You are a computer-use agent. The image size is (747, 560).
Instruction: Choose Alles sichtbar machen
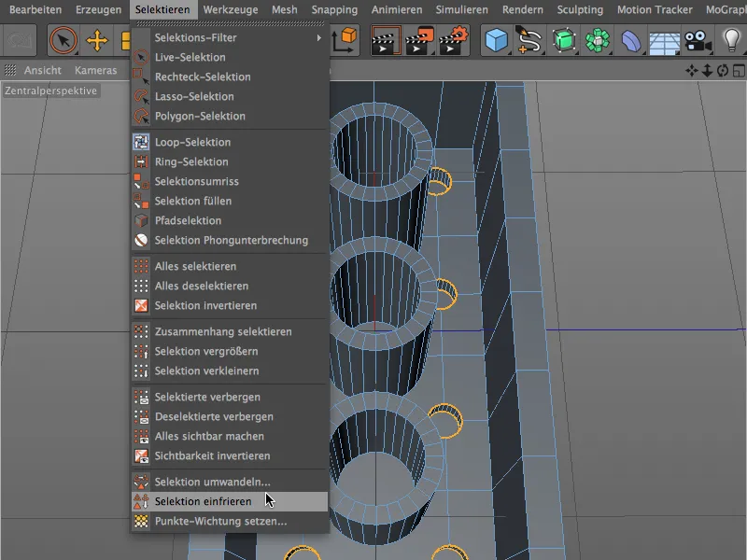230,436
